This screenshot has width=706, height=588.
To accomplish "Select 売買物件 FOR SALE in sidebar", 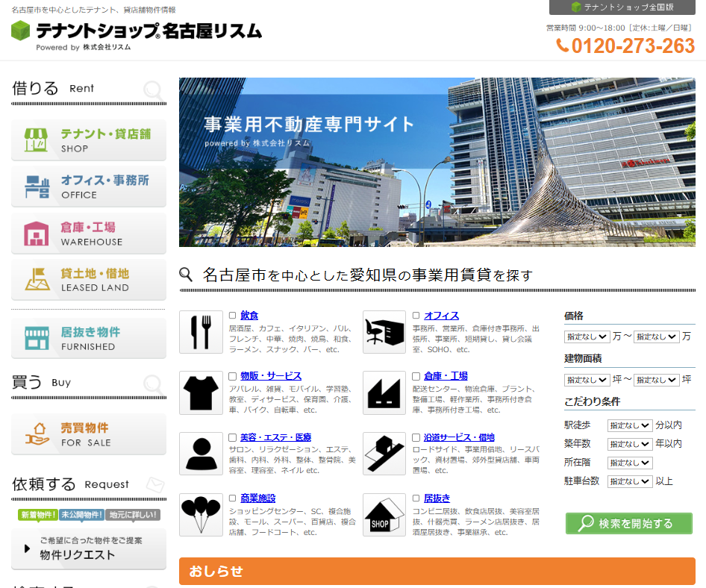I will [x=89, y=434].
